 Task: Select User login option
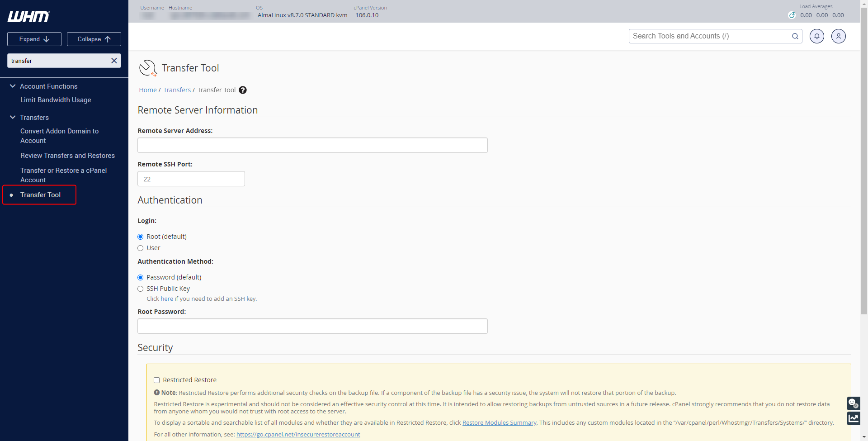click(141, 248)
